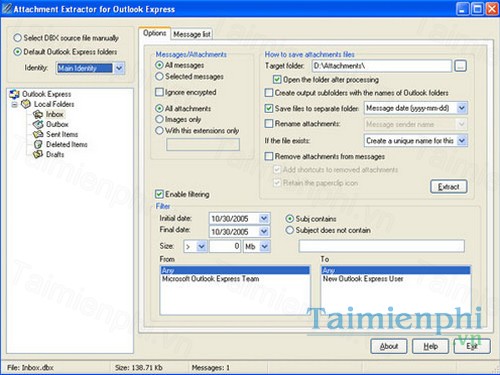This screenshot has height=375, width=500.
Task: Choose the Images only option
Action: (x=159, y=119)
